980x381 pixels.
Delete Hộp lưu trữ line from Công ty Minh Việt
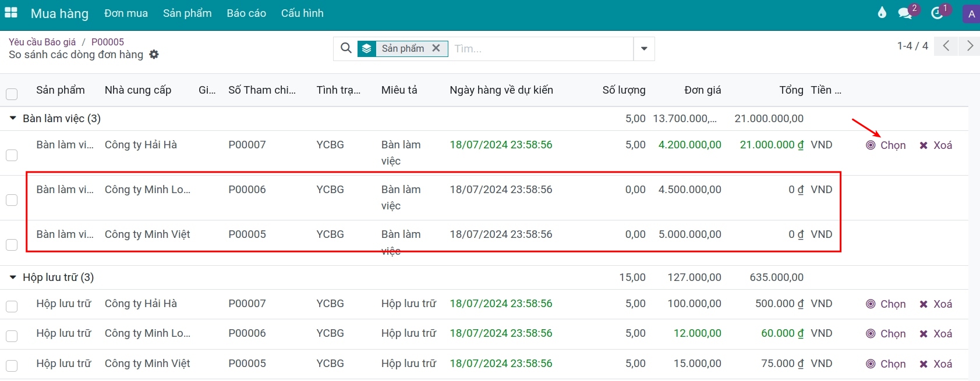point(936,364)
